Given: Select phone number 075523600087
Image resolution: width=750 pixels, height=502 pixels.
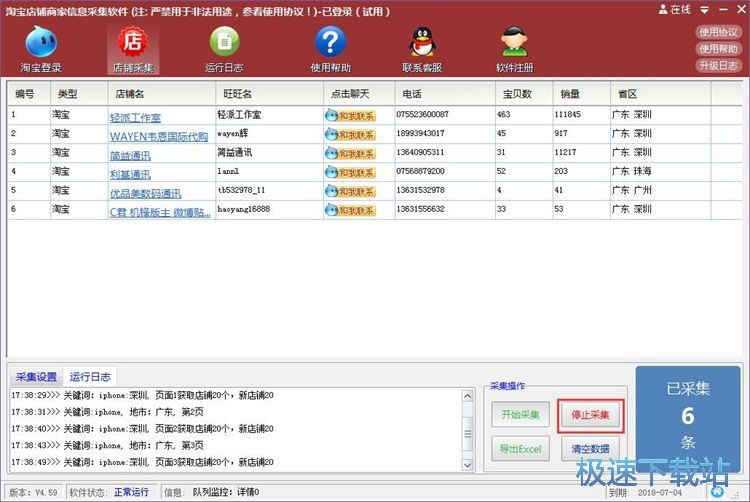Looking at the screenshot, I should click(x=423, y=114).
